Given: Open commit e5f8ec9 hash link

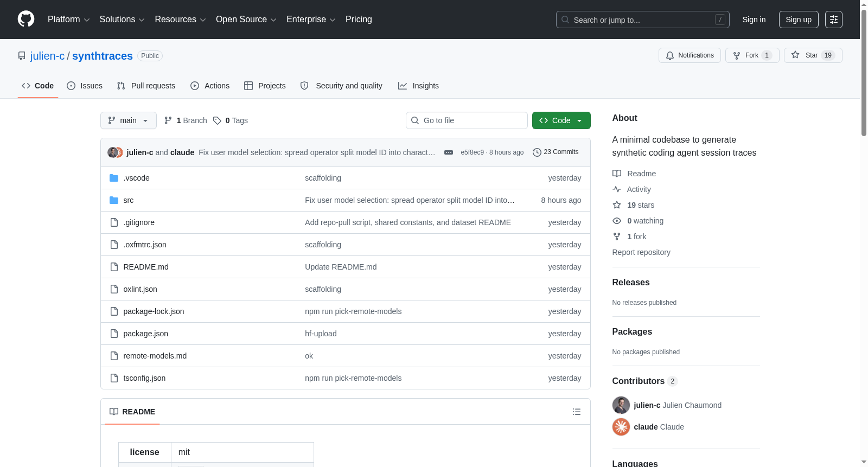Looking at the screenshot, I should click(x=473, y=152).
